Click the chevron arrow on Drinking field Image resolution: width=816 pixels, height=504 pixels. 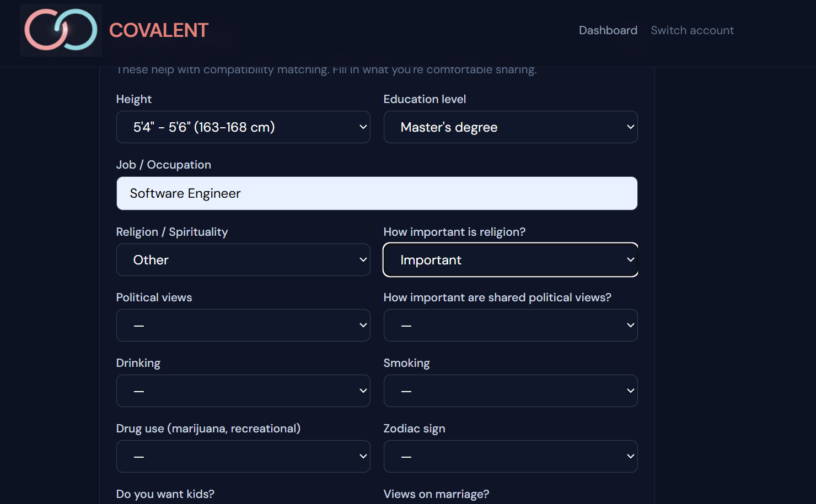363,391
